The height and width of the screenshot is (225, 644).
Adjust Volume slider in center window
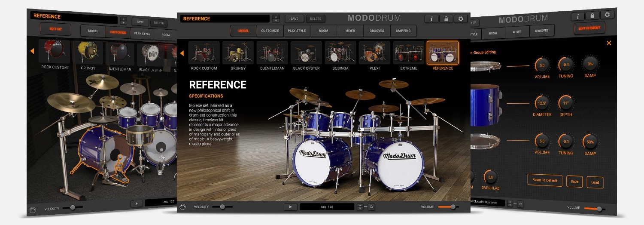pos(453,207)
